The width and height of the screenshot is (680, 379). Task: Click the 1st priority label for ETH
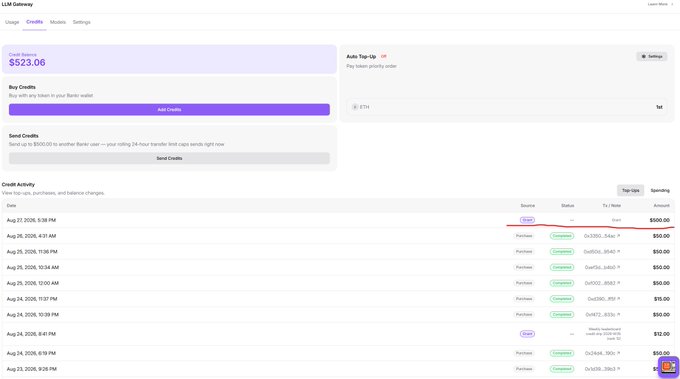(x=659, y=107)
